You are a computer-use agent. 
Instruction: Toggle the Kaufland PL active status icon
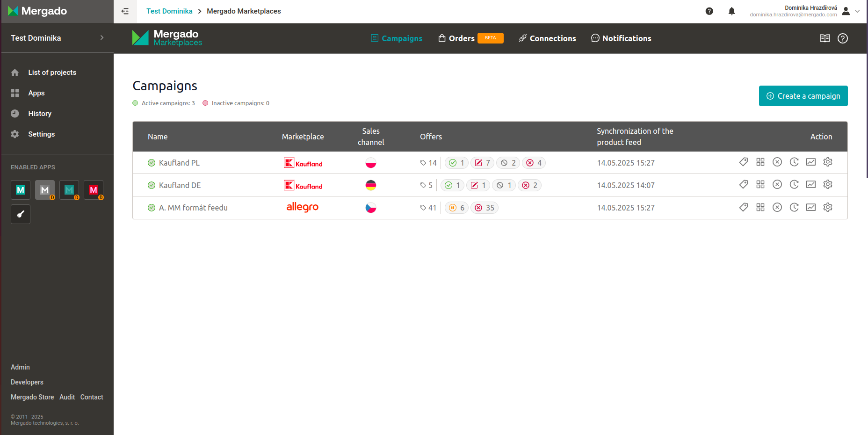tap(152, 163)
